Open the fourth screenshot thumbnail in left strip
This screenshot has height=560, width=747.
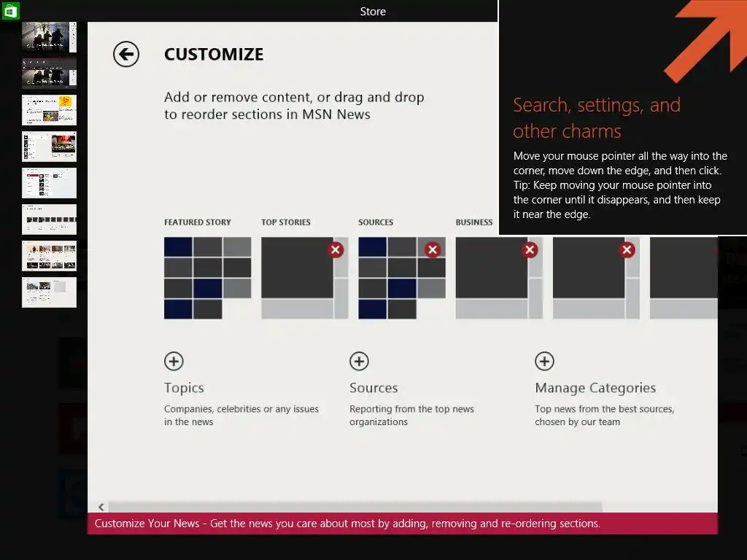49,147
